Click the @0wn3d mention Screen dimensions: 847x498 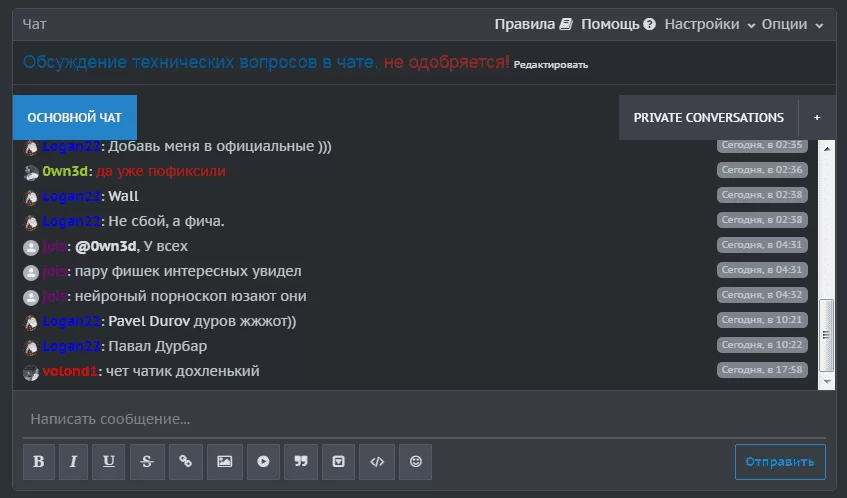click(x=106, y=246)
